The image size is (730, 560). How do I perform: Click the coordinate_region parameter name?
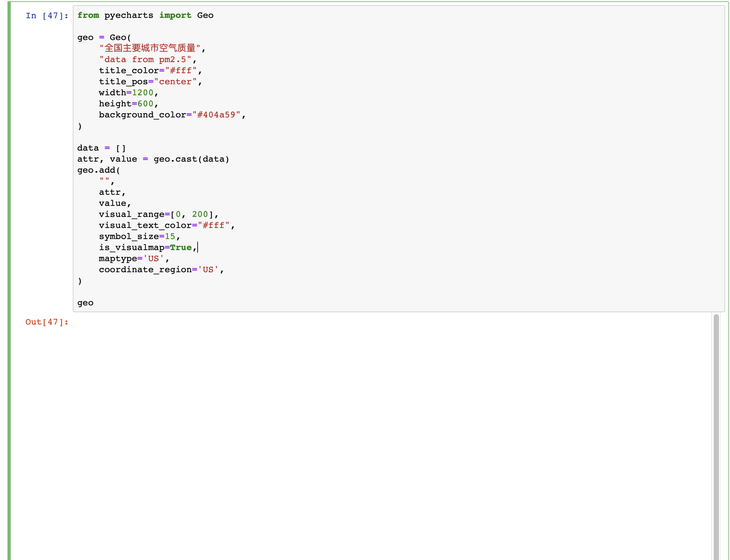tap(145, 269)
